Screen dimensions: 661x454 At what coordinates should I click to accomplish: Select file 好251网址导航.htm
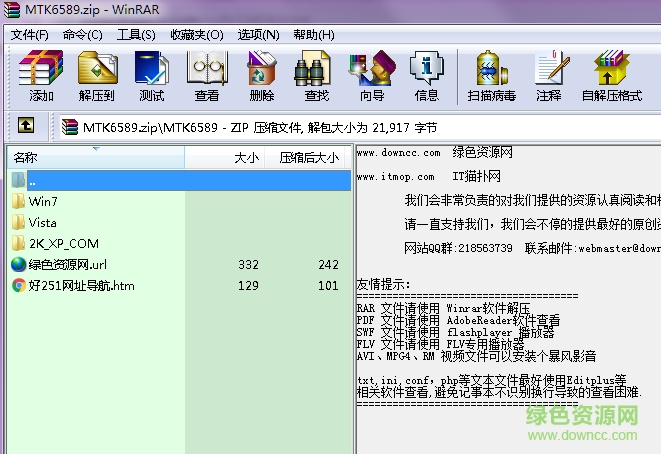(81, 286)
